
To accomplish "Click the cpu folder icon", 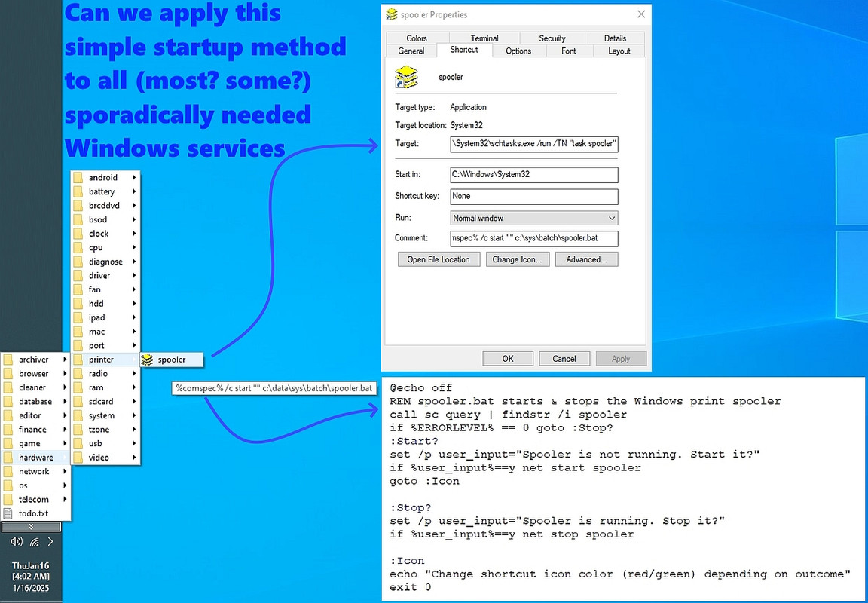I will pos(78,247).
